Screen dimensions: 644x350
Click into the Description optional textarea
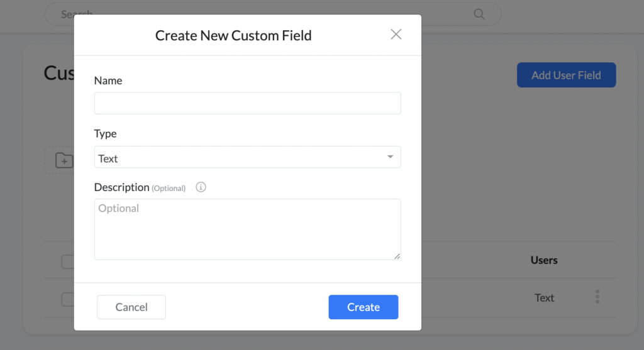pos(247,229)
